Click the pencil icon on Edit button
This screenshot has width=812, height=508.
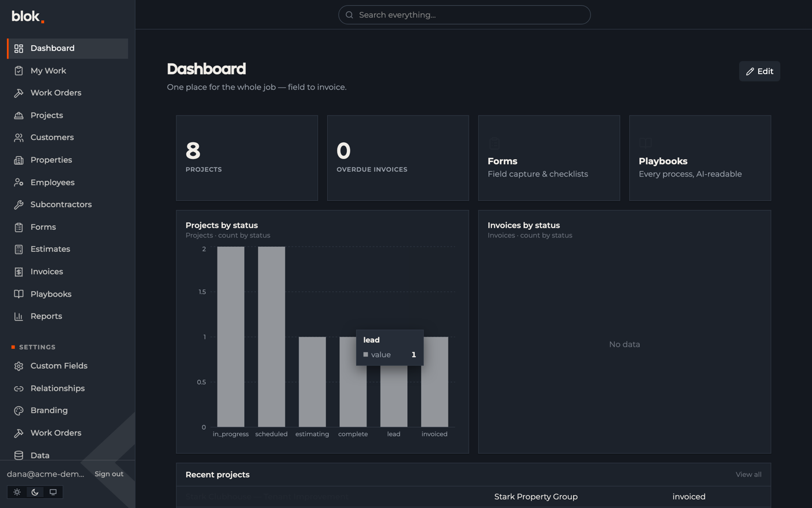pos(750,71)
